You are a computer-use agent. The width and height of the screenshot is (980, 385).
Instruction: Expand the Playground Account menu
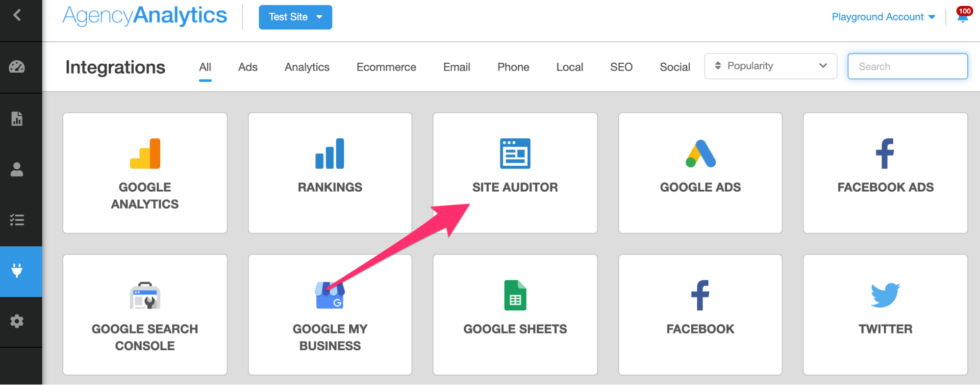883,17
